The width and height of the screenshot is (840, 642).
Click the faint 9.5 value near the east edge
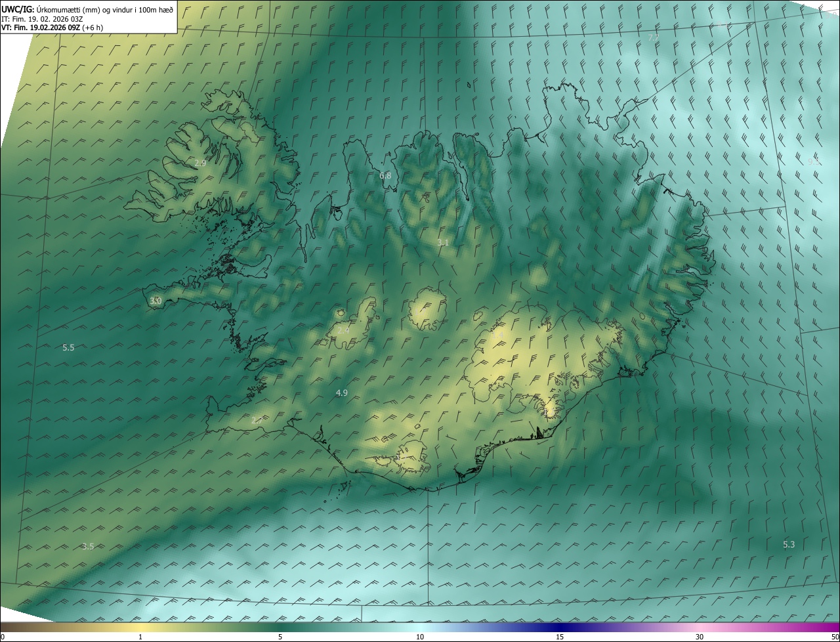(x=814, y=161)
